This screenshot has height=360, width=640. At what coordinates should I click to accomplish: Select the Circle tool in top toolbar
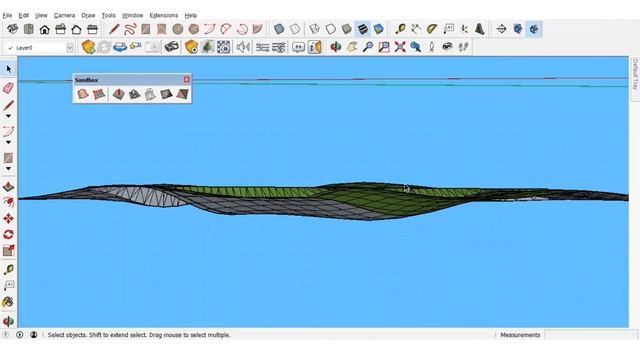(178, 29)
